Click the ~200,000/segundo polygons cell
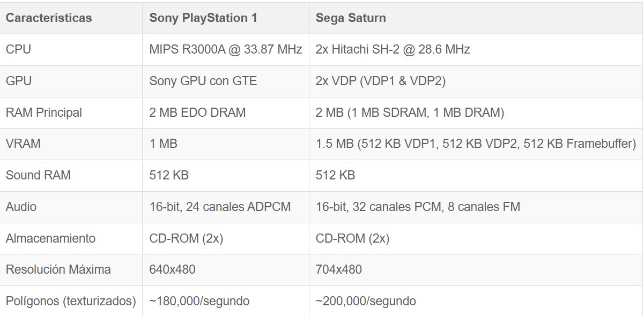The height and width of the screenshot is (316, 644). click(x=366, y=301)
